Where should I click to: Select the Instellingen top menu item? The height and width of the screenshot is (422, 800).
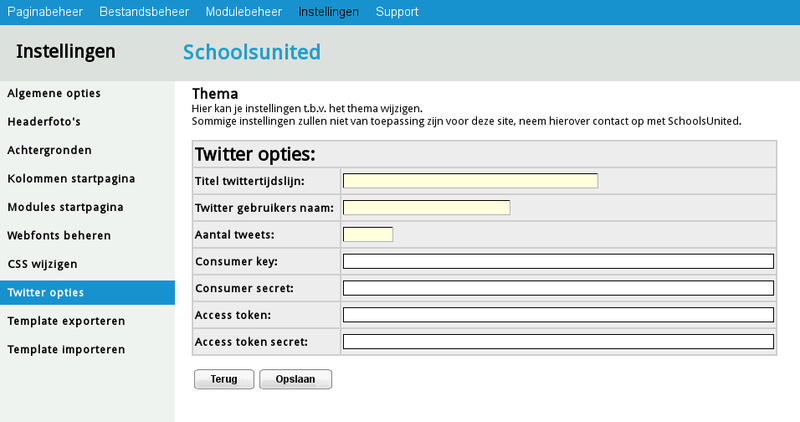328,12
